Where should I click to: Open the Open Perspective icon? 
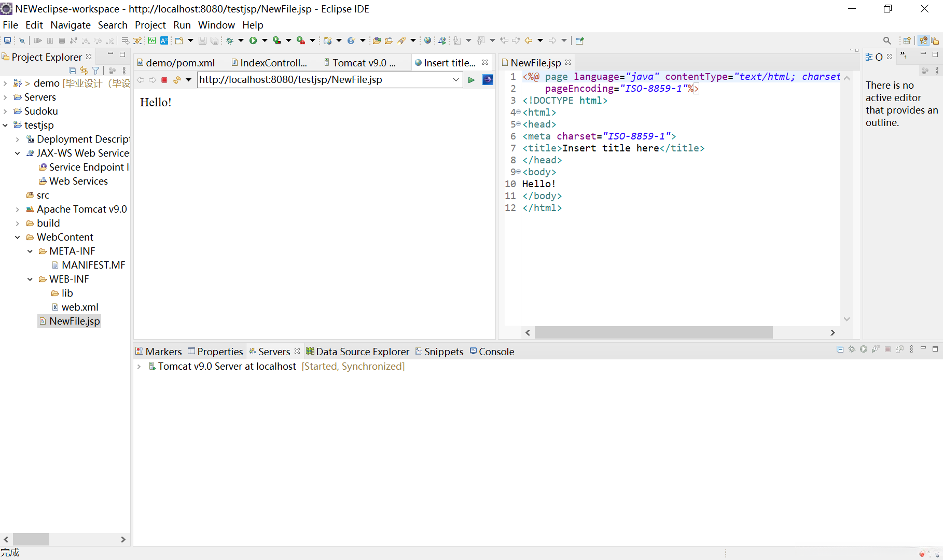coord(907,40)
